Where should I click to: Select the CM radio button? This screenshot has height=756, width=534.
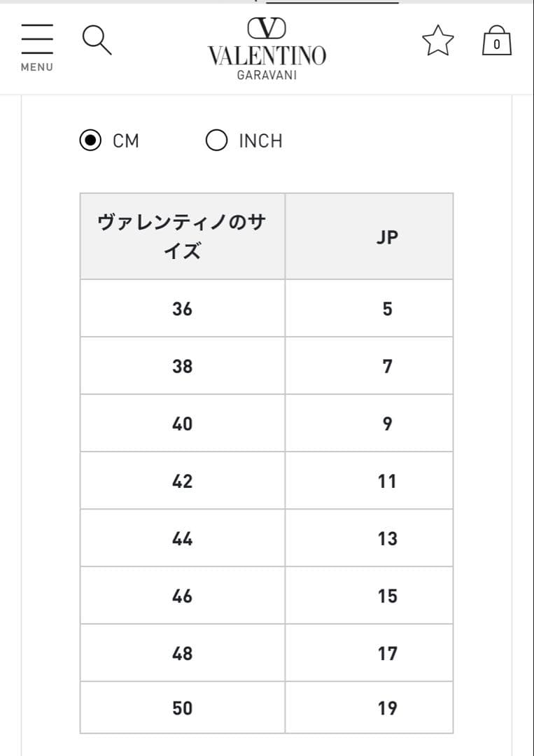click(90, 141)
